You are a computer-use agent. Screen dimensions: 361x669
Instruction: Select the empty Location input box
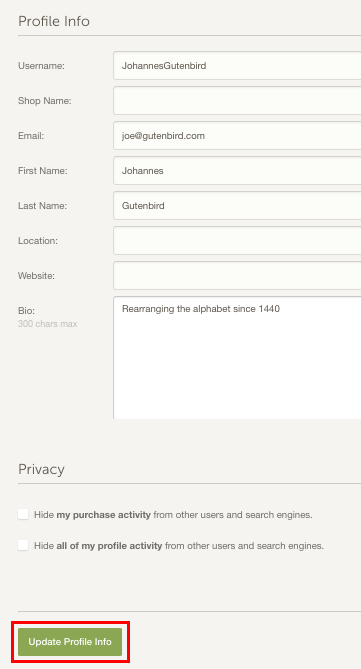click(x=237, y=241)
